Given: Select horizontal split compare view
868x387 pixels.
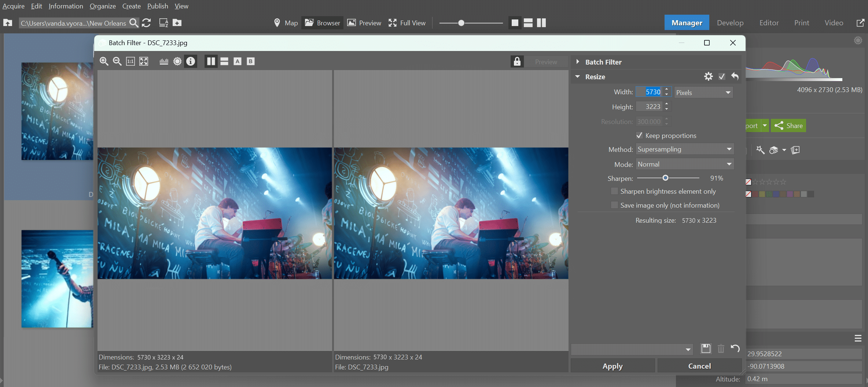Looking at the screenshot, I should point(224,62).
